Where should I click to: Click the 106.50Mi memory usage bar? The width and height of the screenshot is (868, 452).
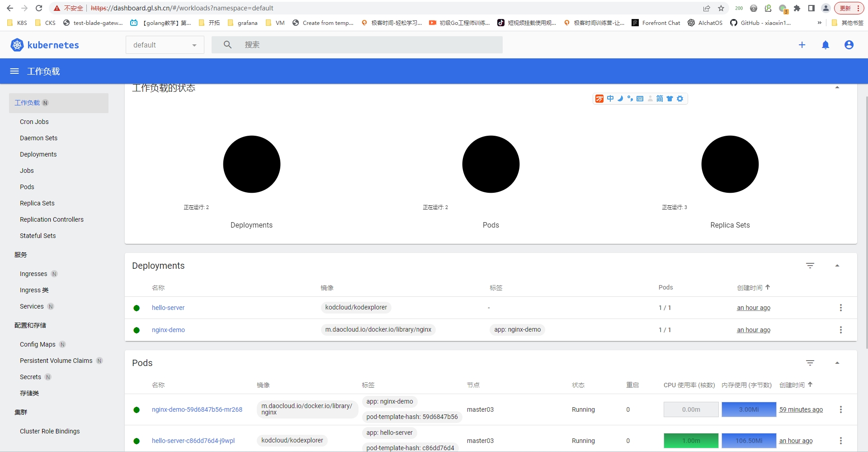coord(749,441)
